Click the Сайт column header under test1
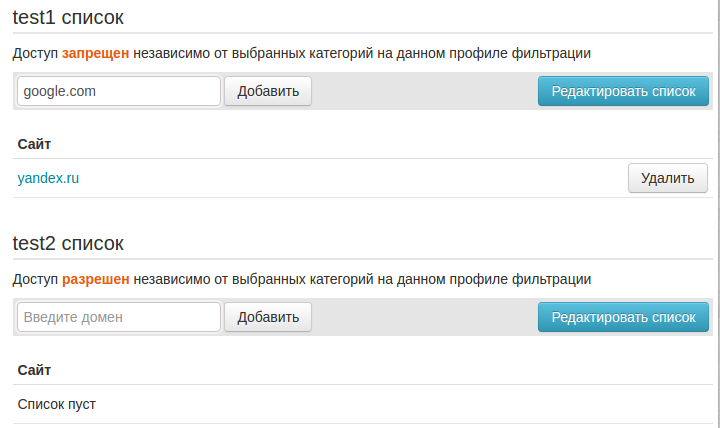 (34, 144)
